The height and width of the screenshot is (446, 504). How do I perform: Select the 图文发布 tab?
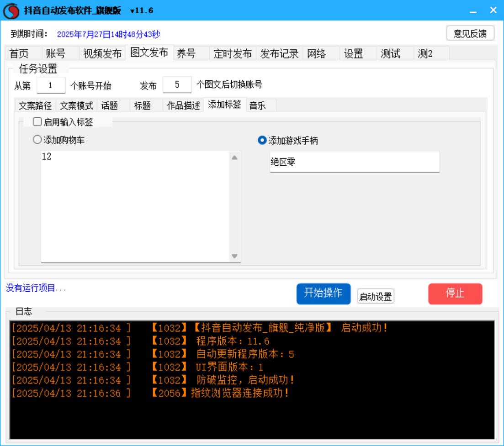click(149, 52)
